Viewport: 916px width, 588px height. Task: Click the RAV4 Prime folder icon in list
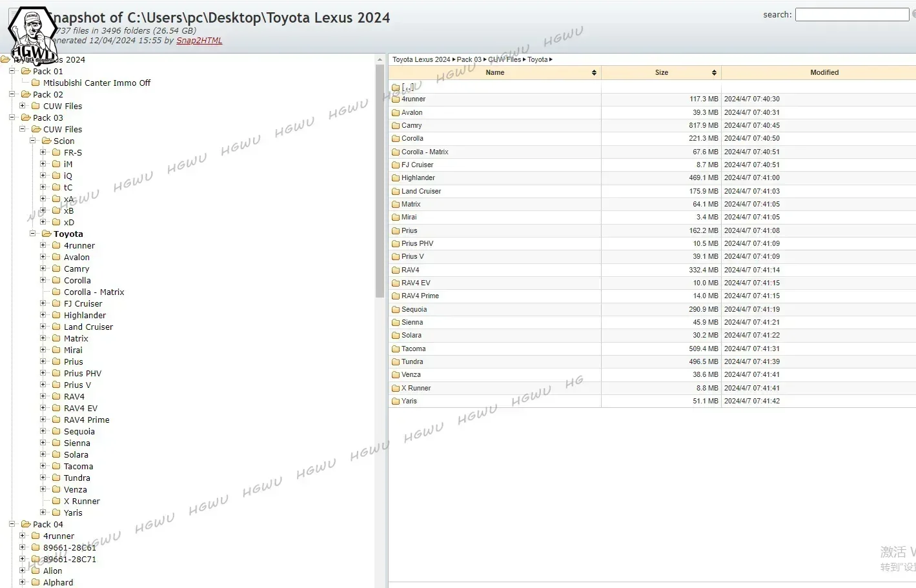pyautogui.click(x=396, y=296)
